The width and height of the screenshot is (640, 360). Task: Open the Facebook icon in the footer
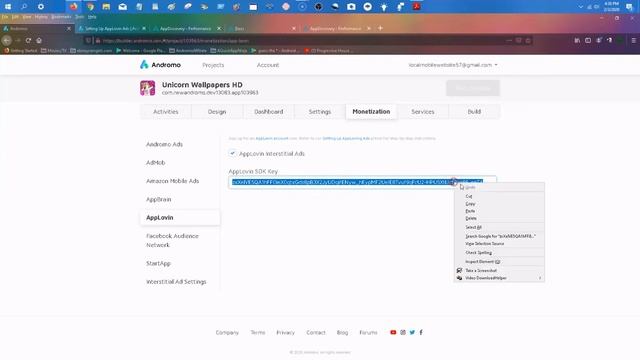click(421, 332)
